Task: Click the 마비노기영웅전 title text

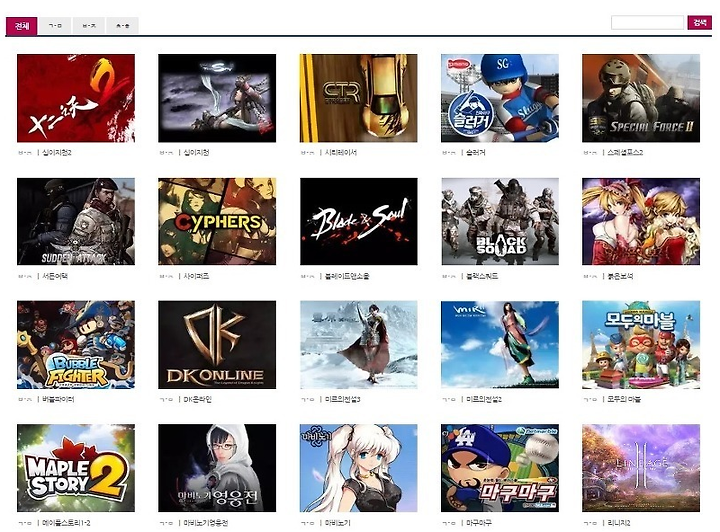Action: (x=205, y=523)
